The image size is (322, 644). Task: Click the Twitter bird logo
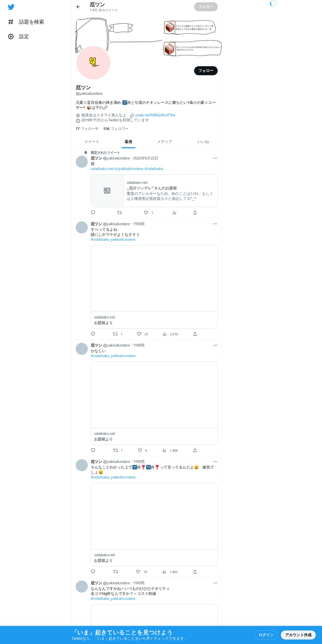point(11,7)
